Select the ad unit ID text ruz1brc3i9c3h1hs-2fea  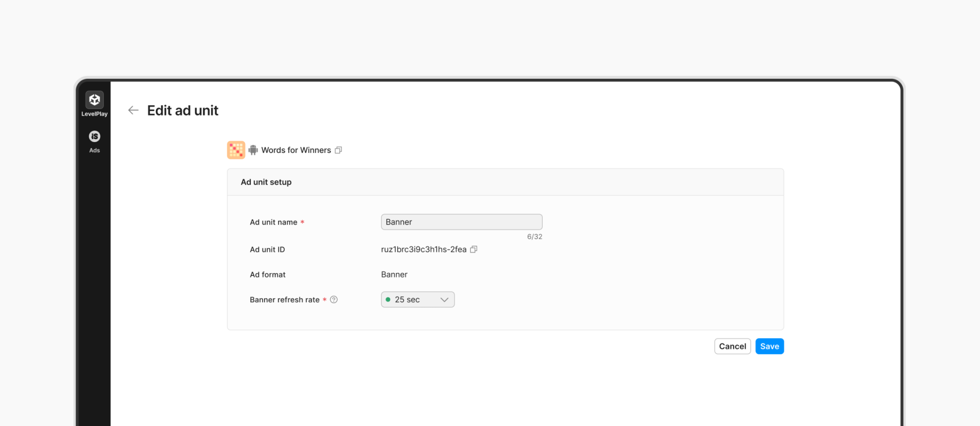point(423,250)
